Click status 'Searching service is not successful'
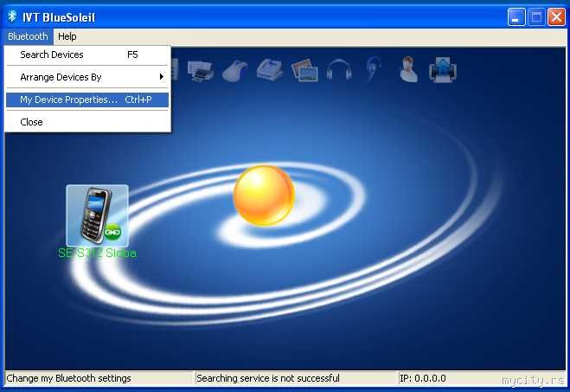 [x=268, y=378]
